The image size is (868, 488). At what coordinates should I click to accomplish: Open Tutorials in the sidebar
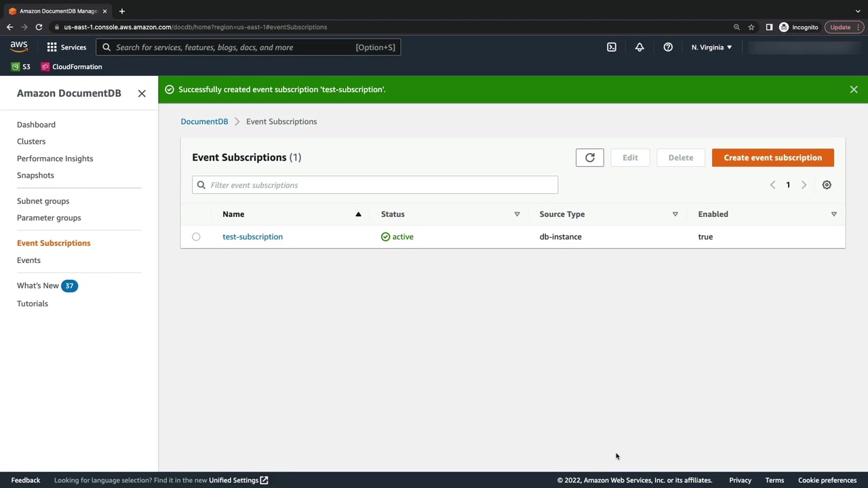(x=33, y=304)
